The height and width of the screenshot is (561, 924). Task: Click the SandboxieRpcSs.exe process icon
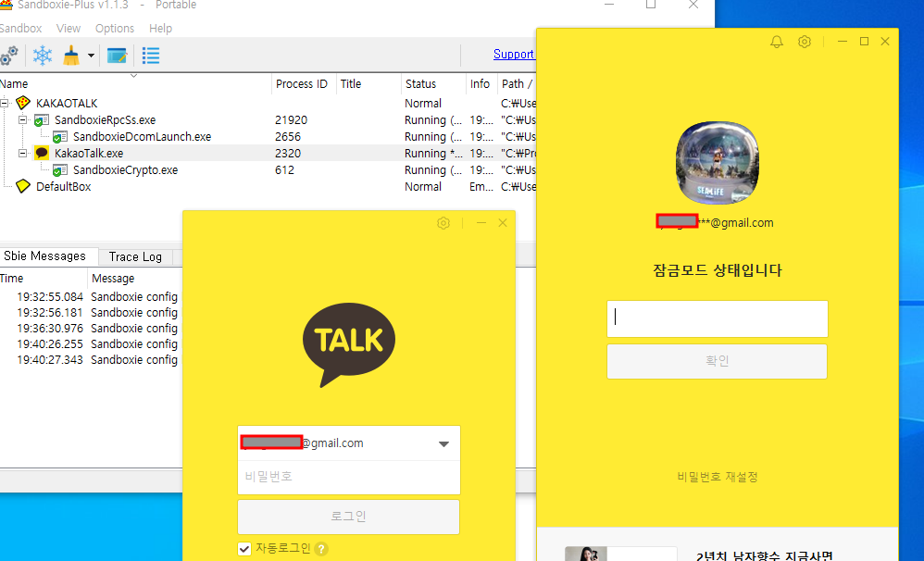pos(42,120)
